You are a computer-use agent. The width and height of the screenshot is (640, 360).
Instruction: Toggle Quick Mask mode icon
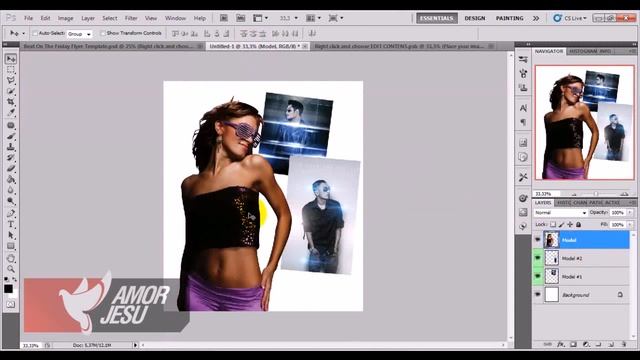tap(11, 304)
